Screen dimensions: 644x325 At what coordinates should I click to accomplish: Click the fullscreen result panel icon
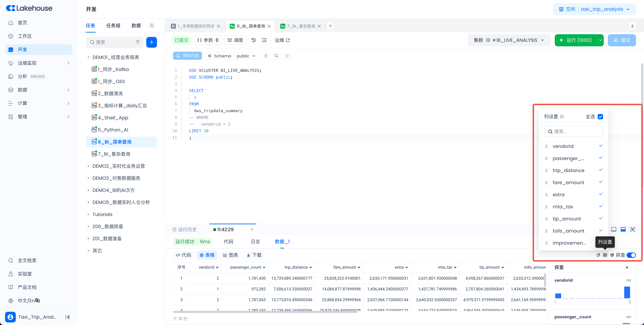tap(632, 229)
